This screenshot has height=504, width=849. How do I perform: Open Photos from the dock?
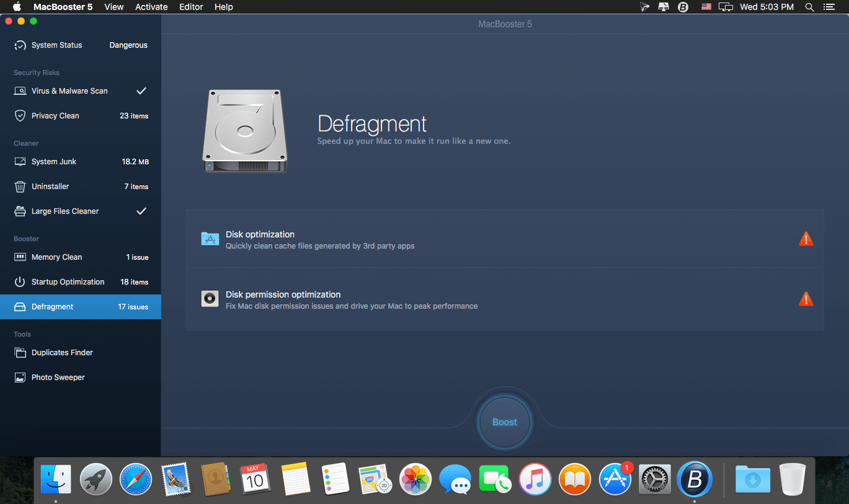[415, 479]
